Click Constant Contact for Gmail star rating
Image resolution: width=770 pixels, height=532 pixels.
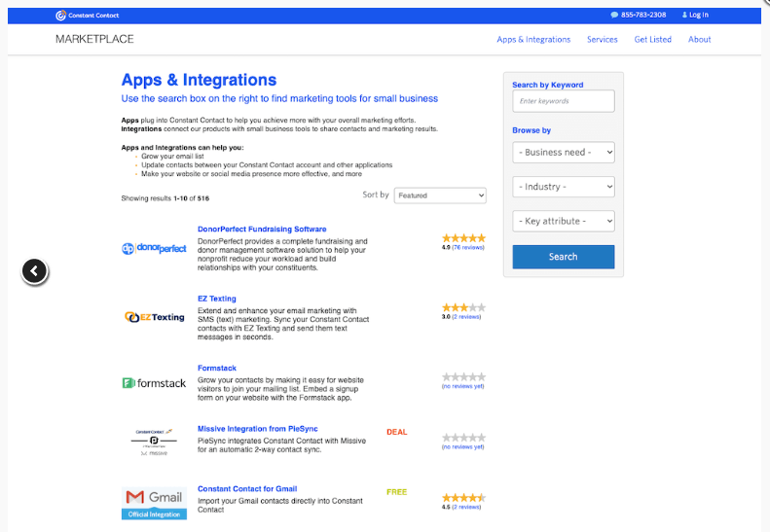click(463, 498)
